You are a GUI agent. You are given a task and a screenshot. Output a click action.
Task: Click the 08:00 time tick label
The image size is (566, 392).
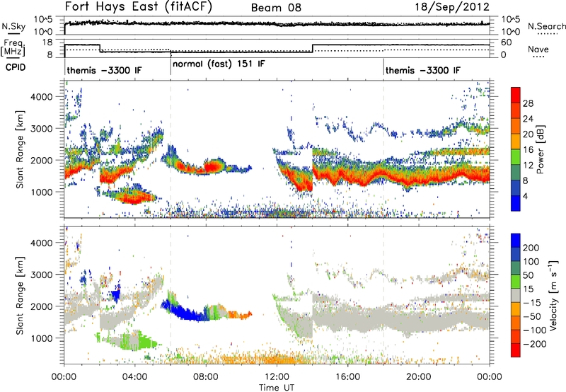(x=205, y=377)
